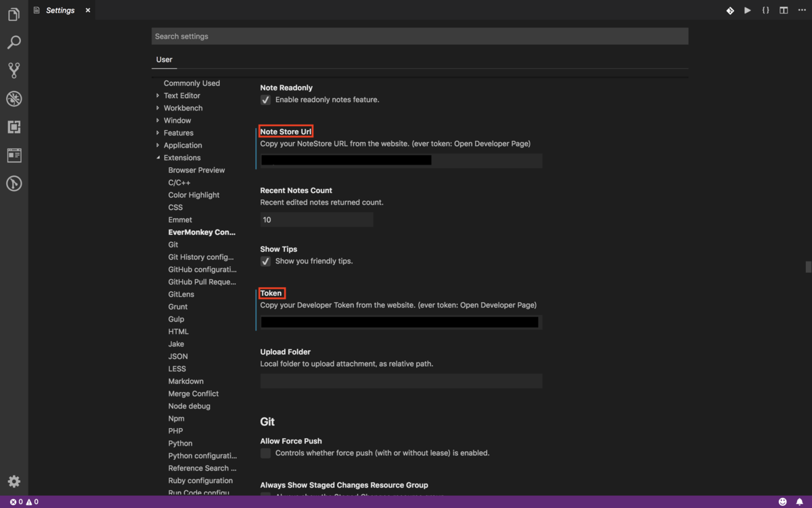Select Markdown in the settings tree
Image resolution: width=812 pixels, height=508 pixels.
[186, 381]
